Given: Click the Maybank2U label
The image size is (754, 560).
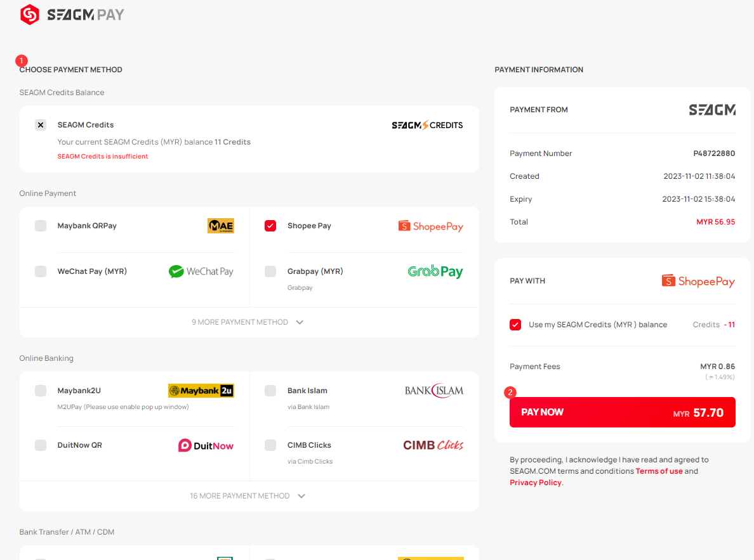Looking at the screenshot, I should click(79, 391).
